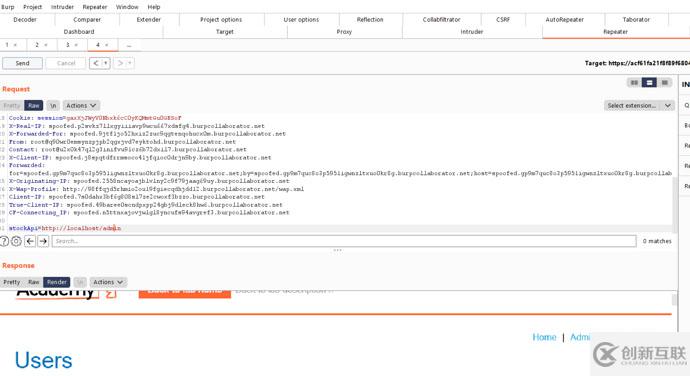Select the Repeater tool tab

point(616,32)
